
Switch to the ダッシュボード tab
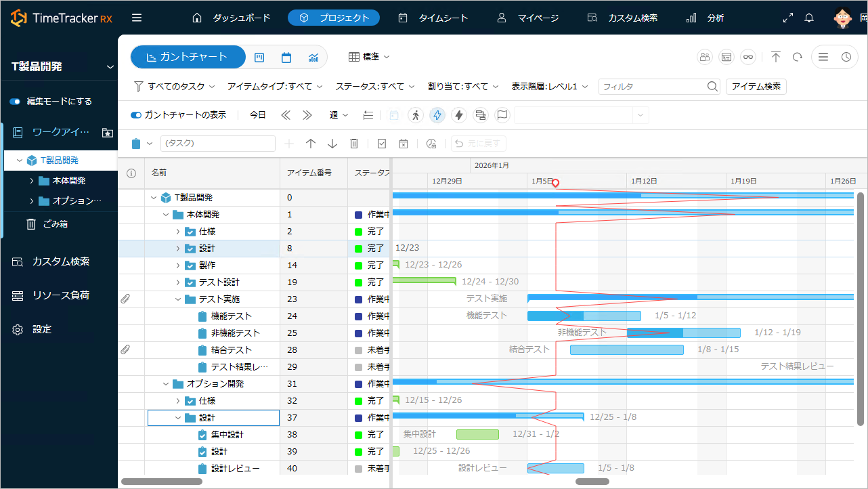pos(232,18)
